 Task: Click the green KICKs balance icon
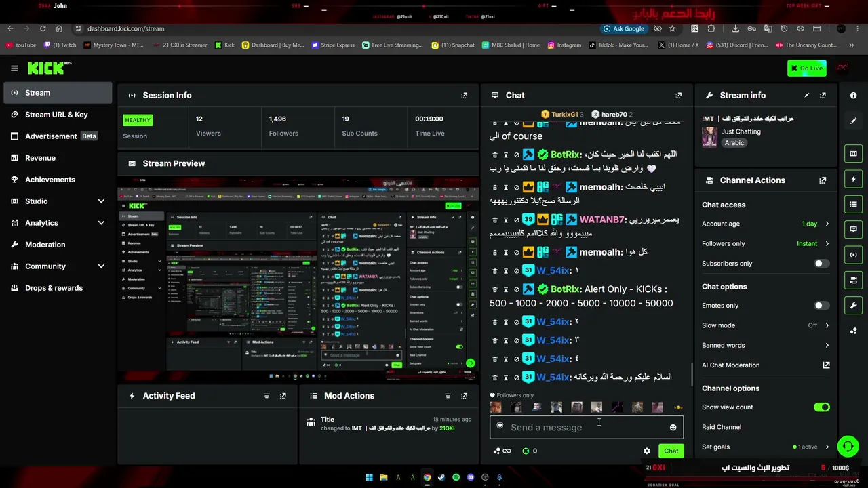pos(526,451)
